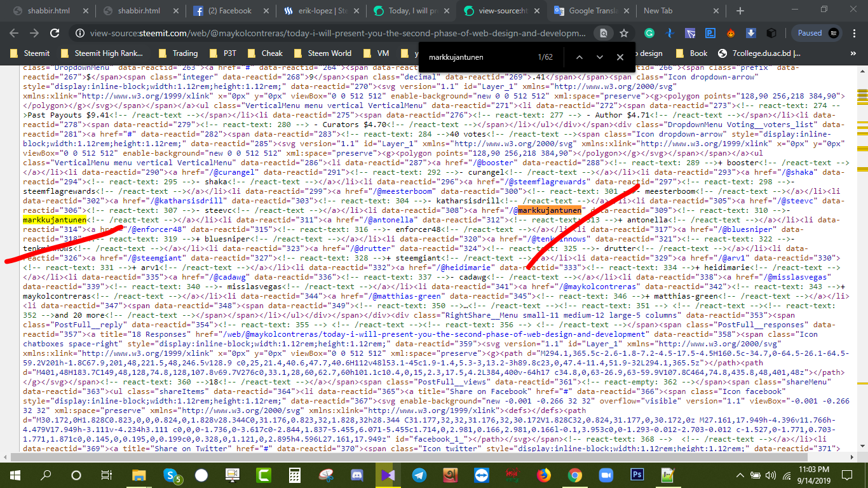Show more bookmarks with the overflow chevron

tap(853, 53)
